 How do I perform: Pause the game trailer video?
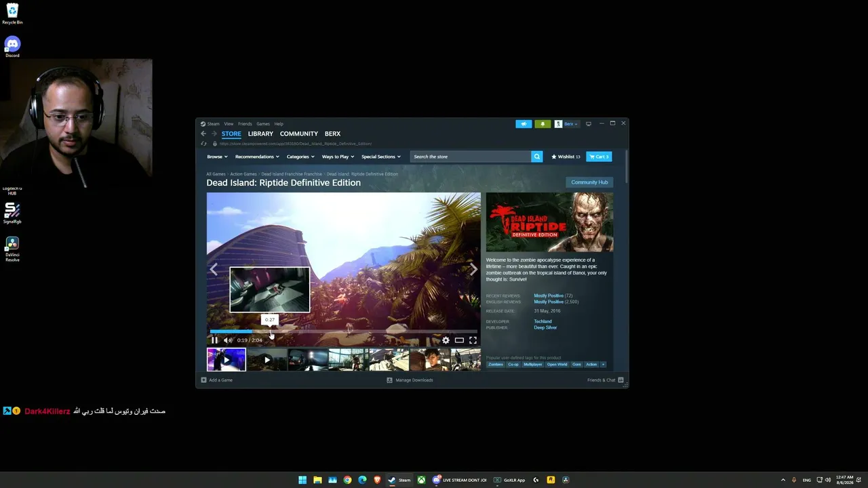(214, 340)
